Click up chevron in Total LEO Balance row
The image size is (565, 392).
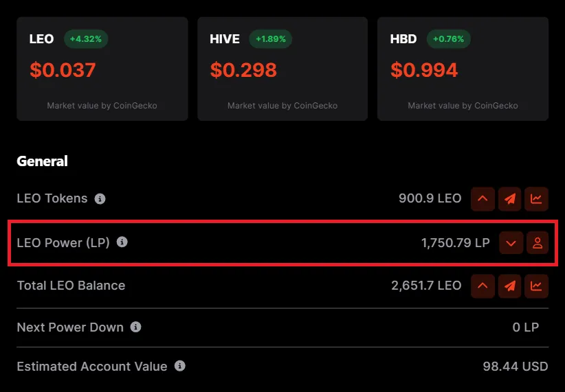click(x=483, y=286)
